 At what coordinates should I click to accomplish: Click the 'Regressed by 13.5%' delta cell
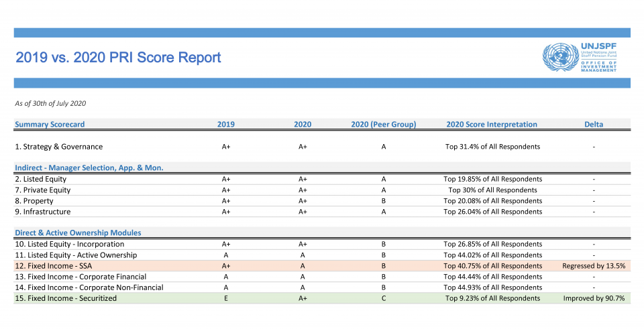point(594,266)
